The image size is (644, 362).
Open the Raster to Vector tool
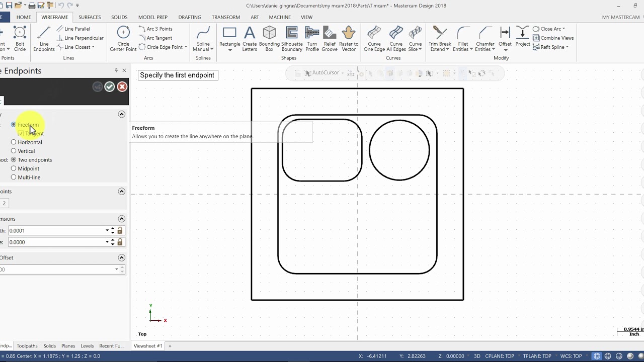pyautogui.click(x=349, y=39)
